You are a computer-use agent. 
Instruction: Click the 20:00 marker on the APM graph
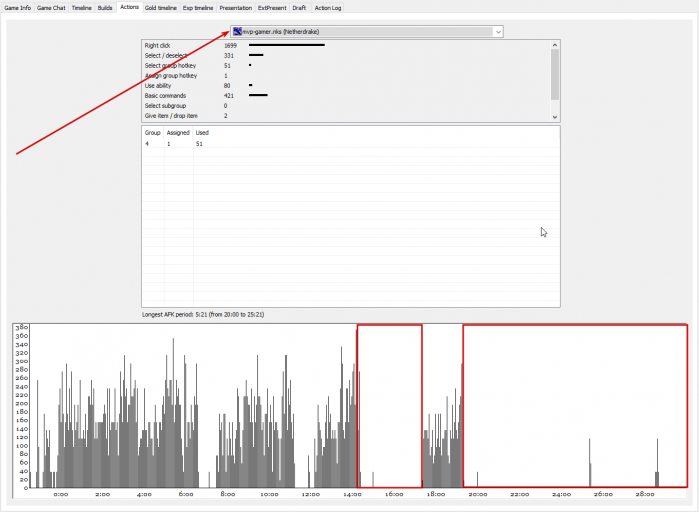(x=477, y=494)
